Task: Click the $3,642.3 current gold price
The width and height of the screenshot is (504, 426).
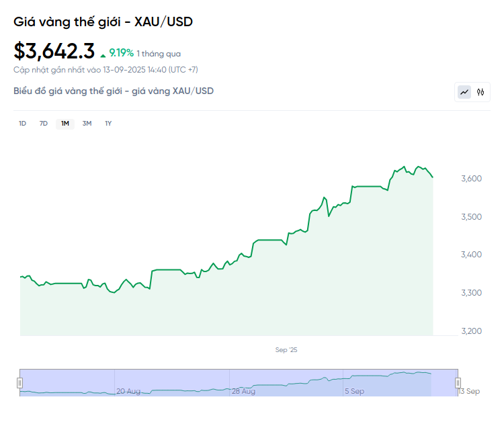Action: pos(54,51)
